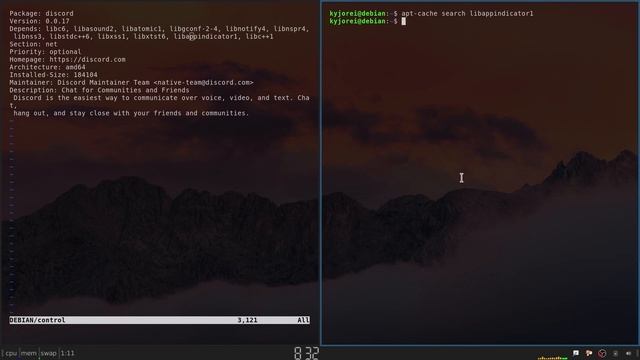The height and width of the screenshot is (360, 640).
Task: Click the swap monitor in bottom panel
Action: pyautogui.click(x=49, y=353)
